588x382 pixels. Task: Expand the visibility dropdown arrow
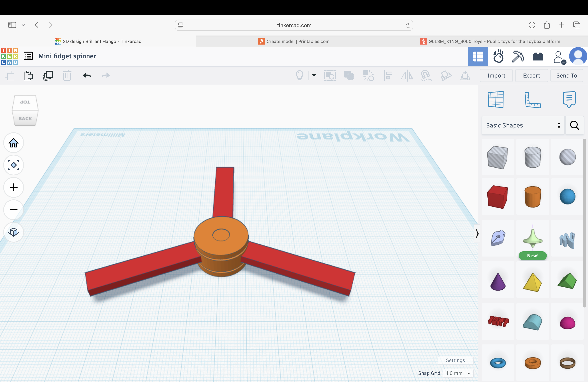click(314, 75)
